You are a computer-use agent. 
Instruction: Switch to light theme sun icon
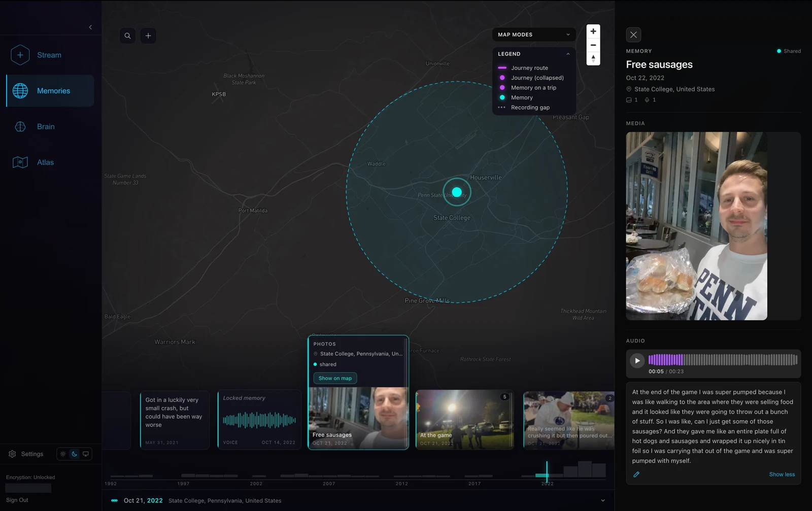point(63,454)
